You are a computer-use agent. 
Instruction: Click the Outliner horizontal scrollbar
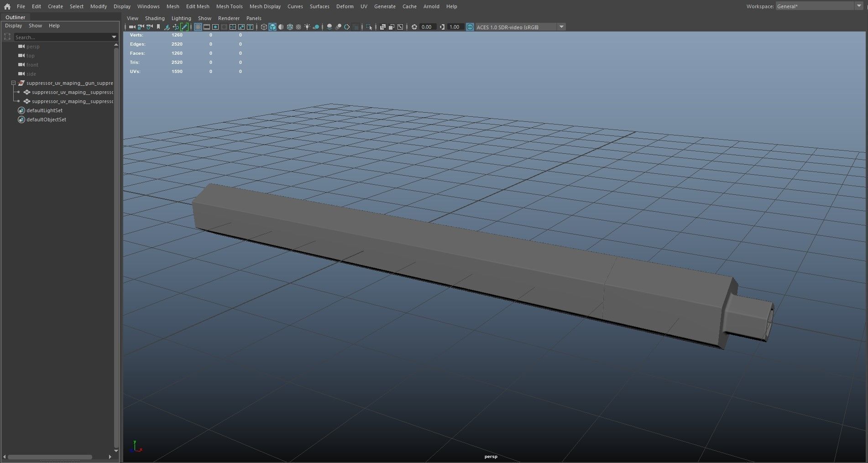50,457
